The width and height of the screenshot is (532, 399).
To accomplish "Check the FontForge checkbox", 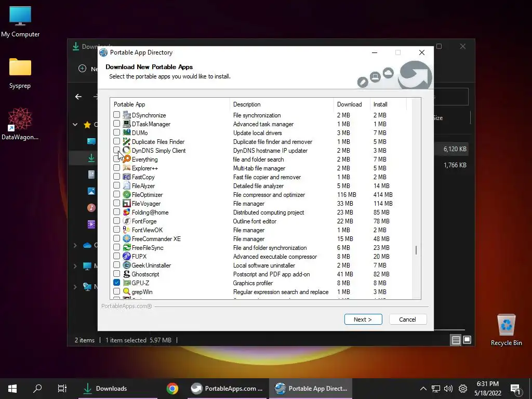I will [117, 220].
